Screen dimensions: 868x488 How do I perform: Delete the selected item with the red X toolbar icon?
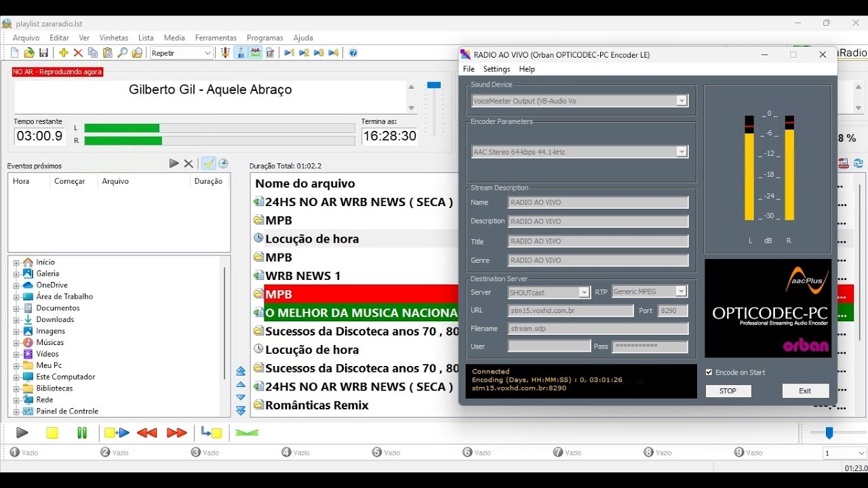point(78,53)
